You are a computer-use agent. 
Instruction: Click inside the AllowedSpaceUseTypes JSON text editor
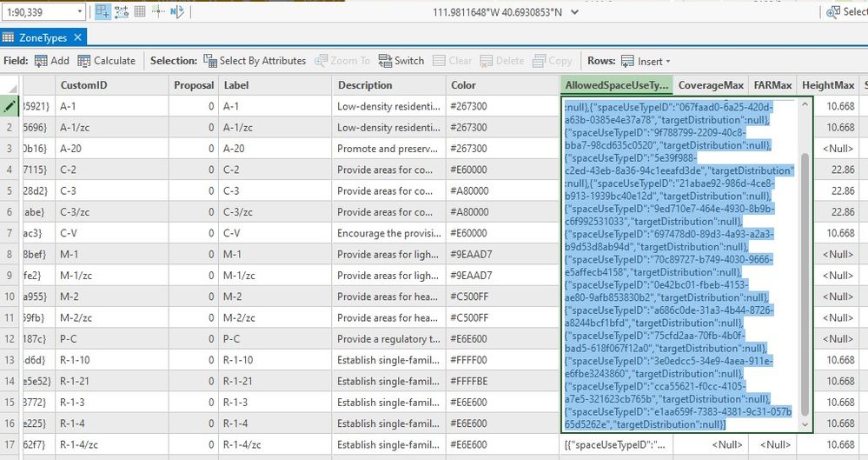point(679,265)
